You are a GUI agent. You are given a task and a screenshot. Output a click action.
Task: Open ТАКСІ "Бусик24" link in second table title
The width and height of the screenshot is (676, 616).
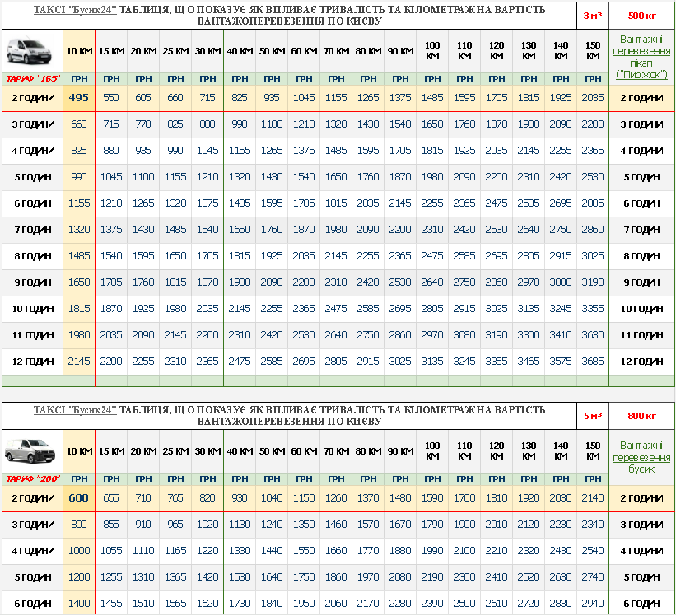pos(75,410)
